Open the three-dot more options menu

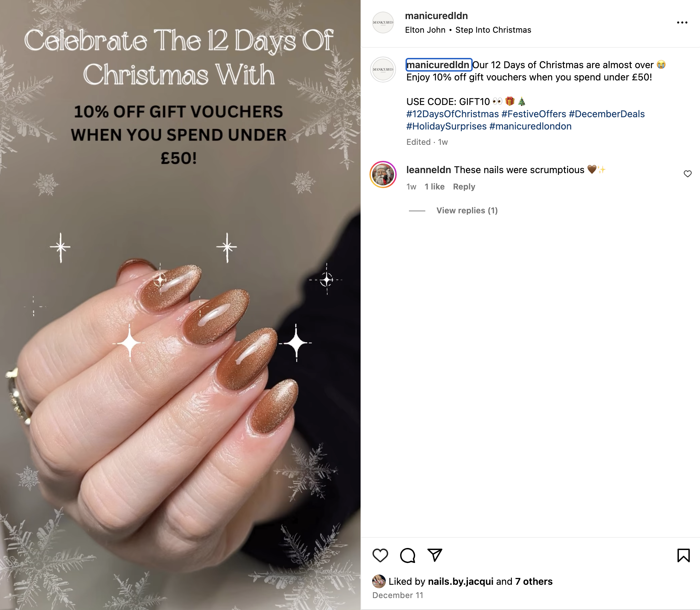tap(682, 22)
